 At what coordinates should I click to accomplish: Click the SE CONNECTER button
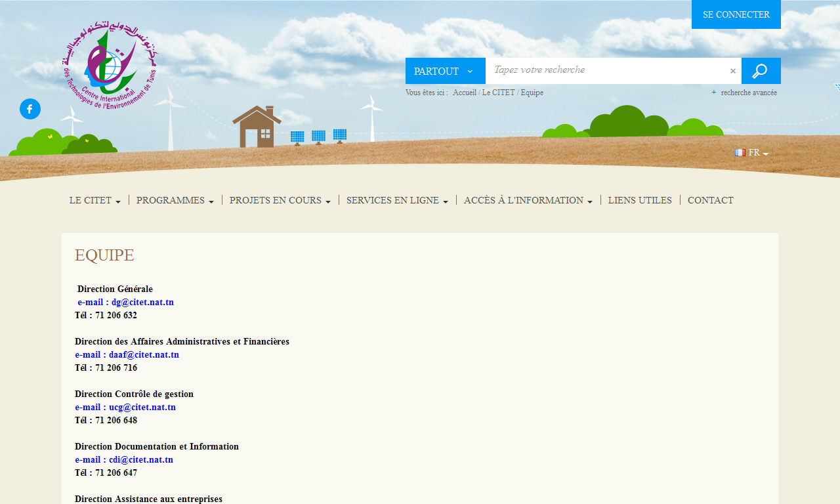[736, 14]
